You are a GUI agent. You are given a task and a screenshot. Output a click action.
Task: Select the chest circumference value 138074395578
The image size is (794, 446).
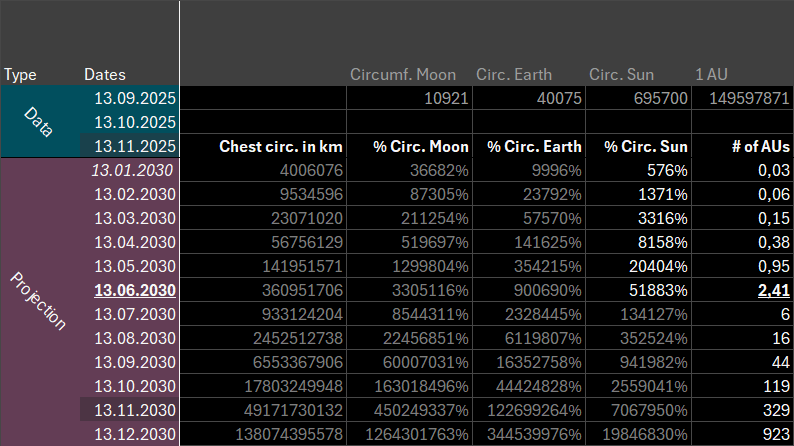coord(263,434)
